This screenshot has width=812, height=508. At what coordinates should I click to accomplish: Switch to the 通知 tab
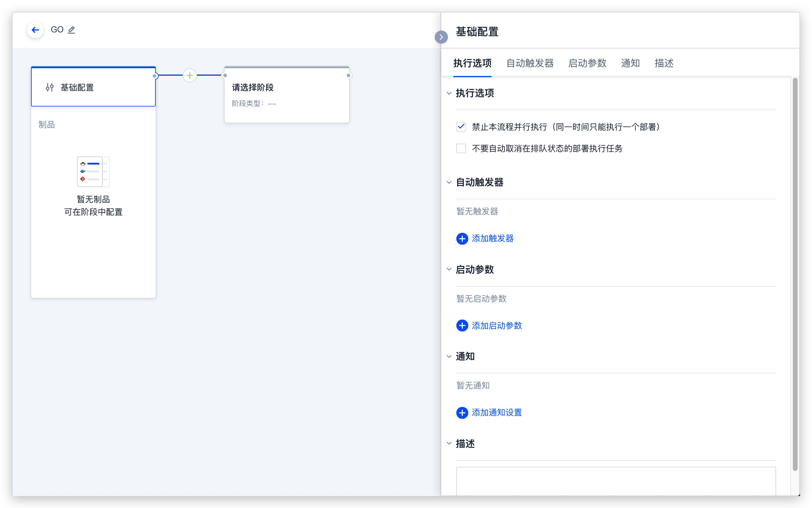coord(630,63)
